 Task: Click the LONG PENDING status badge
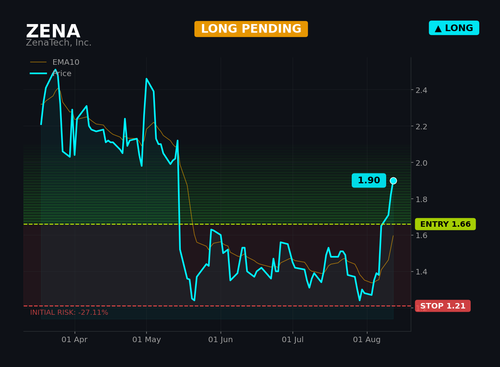tap(251, 29)
